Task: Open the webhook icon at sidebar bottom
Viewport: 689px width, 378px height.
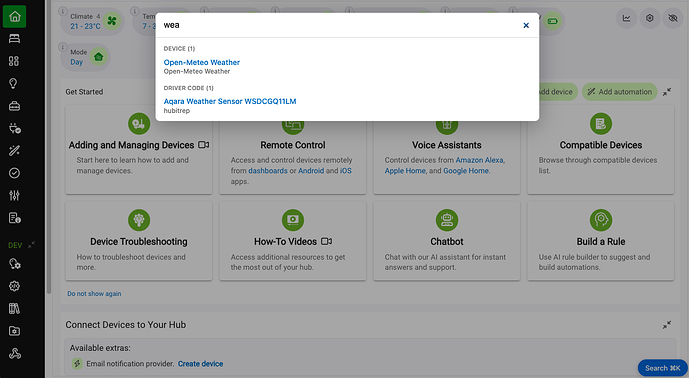Action: [x=15, y=353]
